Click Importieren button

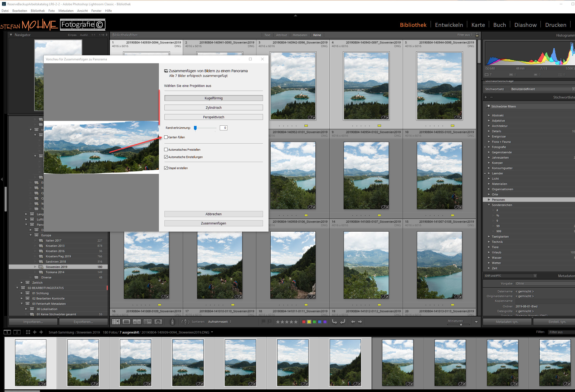click(x=33, y=322)
